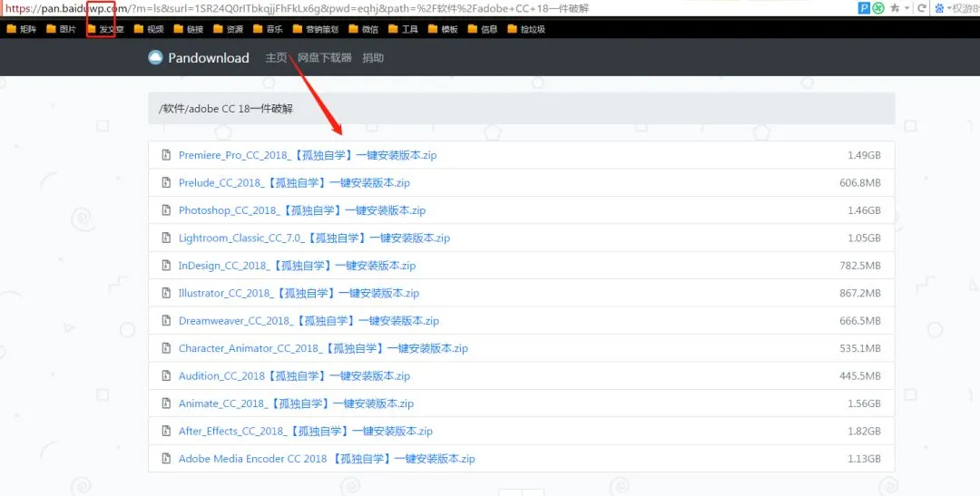Image resolution: width=980 pixels, height=496 pixels.
Task: Click file icon beside Animate_CC_2018 zip
Action: (x=166, y=403)
